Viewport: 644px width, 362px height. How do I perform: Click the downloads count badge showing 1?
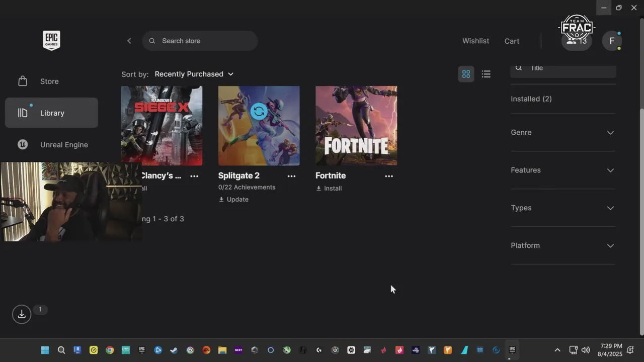[x=40, y=309]
